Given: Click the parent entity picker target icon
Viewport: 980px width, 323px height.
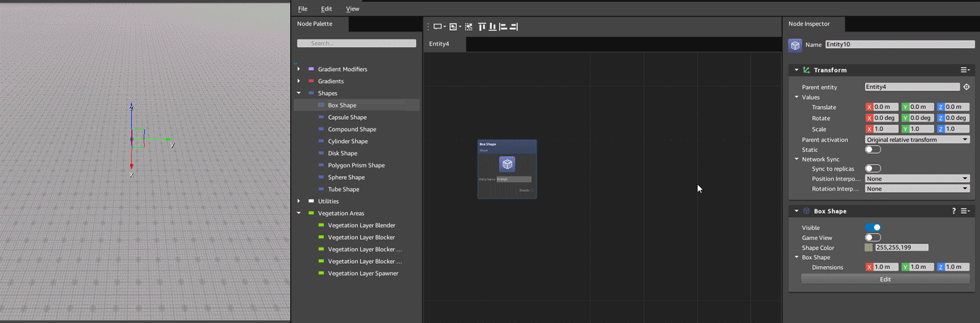Looking at the screenshot, I should point(966,87).
